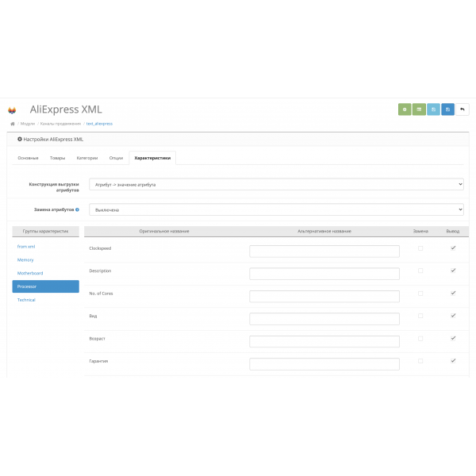Screen dimensions: 476x476
Task: Click the No. of Cores attribute name
Action: (101, 294)
